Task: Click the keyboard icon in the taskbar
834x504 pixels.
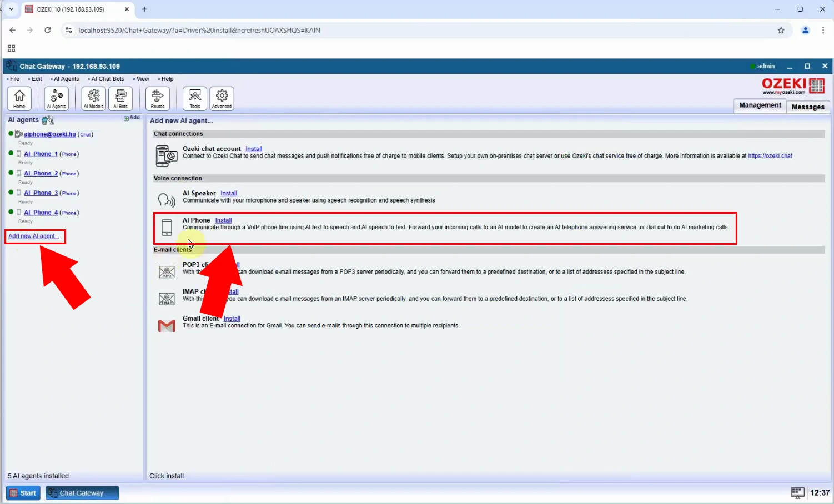Action: (x=797, y=493)
